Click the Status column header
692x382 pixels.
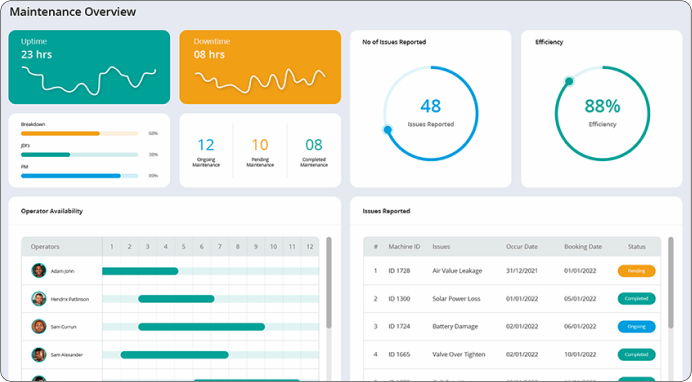coord(636,247)
